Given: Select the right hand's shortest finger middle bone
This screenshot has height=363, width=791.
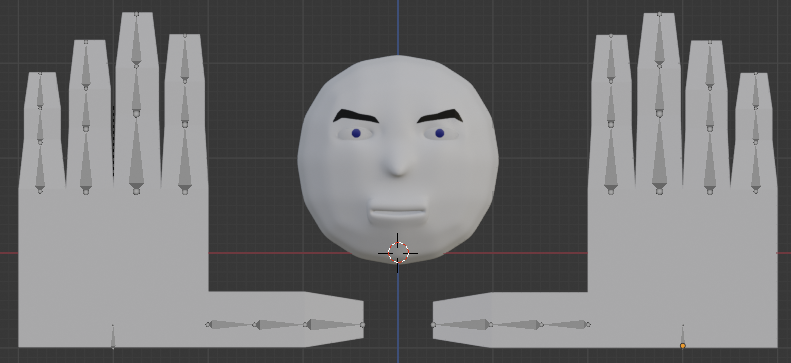Looking at the screenshot, I should (x=755, y=125).
